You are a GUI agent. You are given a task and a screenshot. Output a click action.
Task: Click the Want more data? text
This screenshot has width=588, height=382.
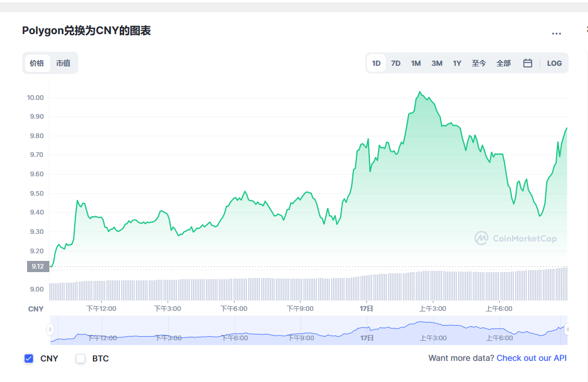tap(461, 358)
